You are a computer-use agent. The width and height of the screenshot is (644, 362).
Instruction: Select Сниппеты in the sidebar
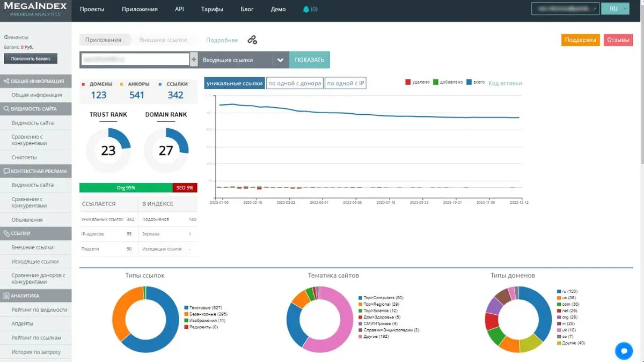tap(24, 157)
